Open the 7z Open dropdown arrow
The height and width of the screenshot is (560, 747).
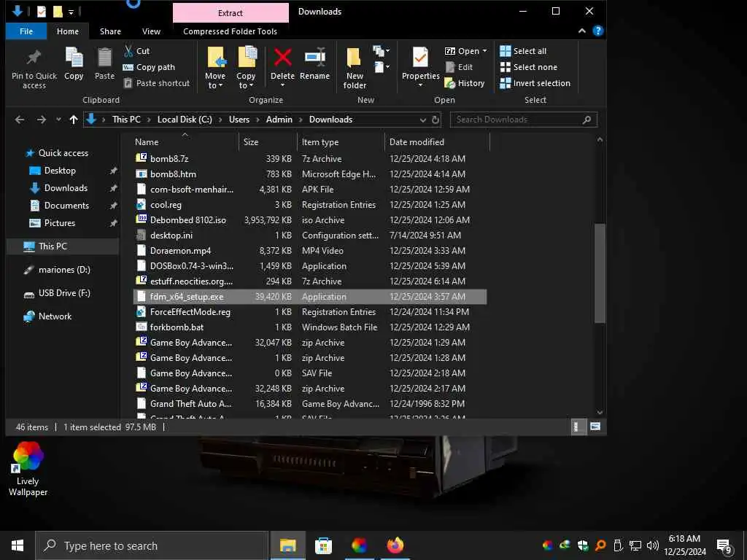coord(484,51)
